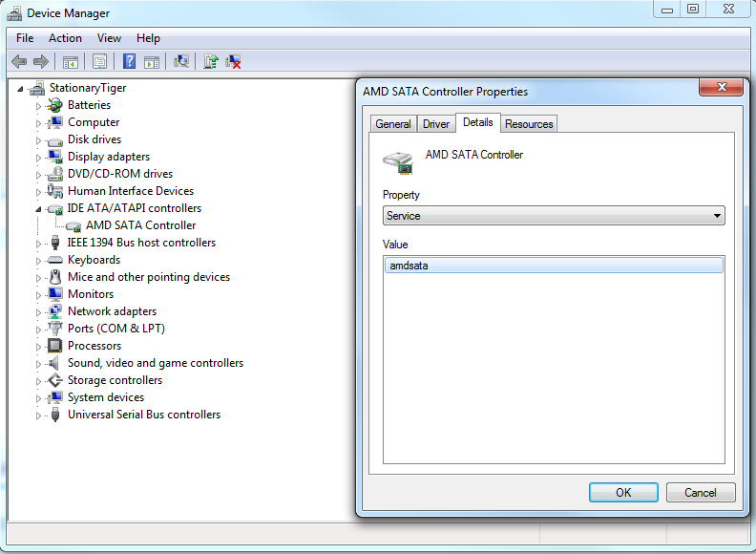Switch to the Driver tab
Viewport: 756px width, 554px height.
point(436,124)
